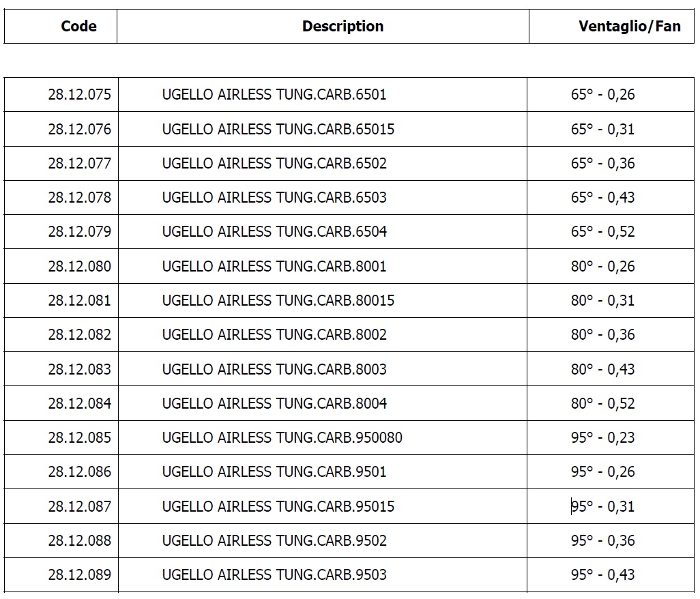This screenshot has width=700, height=599.
Task: Select description ending in CARB.6504
Action: 274,232
